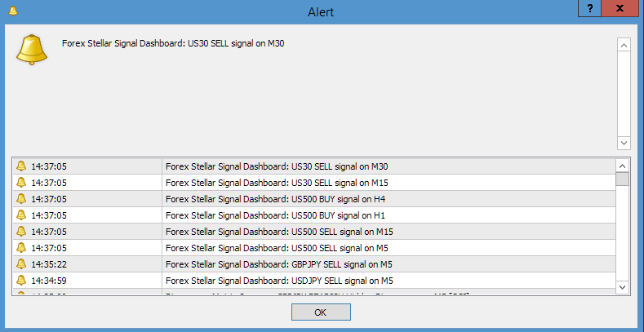Click the large yellow alert bell icon
The width and height of the screenshot is (644, 332).
coord(33,50)
